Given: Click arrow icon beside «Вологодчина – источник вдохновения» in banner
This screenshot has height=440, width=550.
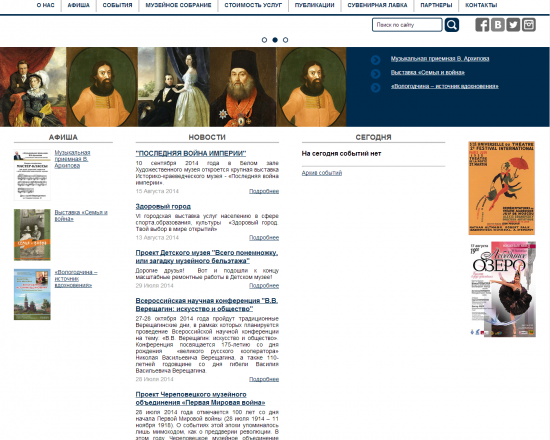Looking at the screenshot, I should coord(375,87).
